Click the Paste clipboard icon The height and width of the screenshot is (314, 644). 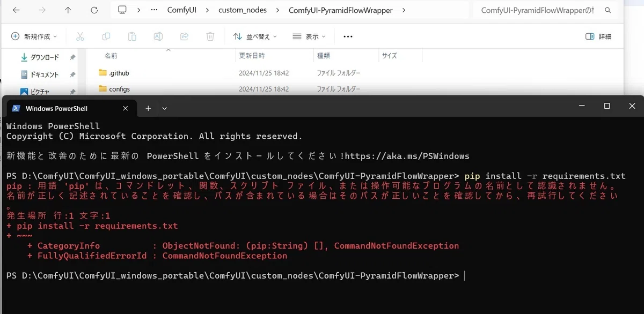[x=132, y=36]
